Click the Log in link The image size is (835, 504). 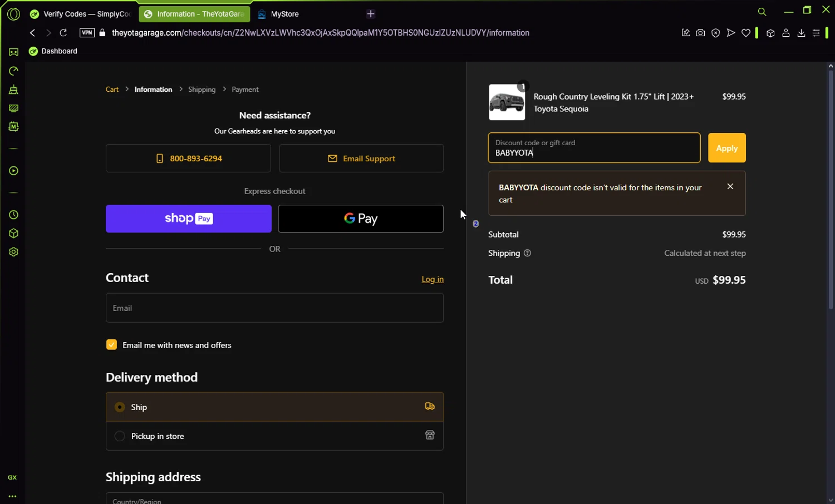433,279
